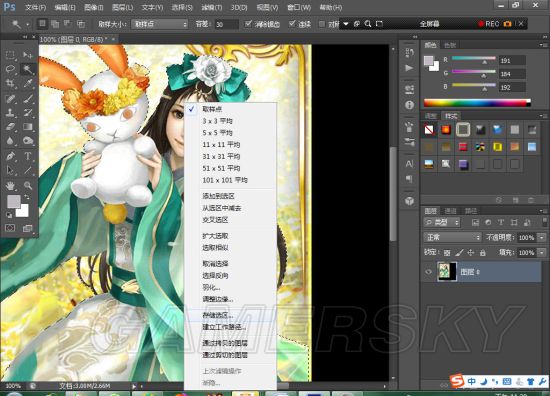Select the Path Selection tool
Screen dimensions: 550x396
(10, 170)
